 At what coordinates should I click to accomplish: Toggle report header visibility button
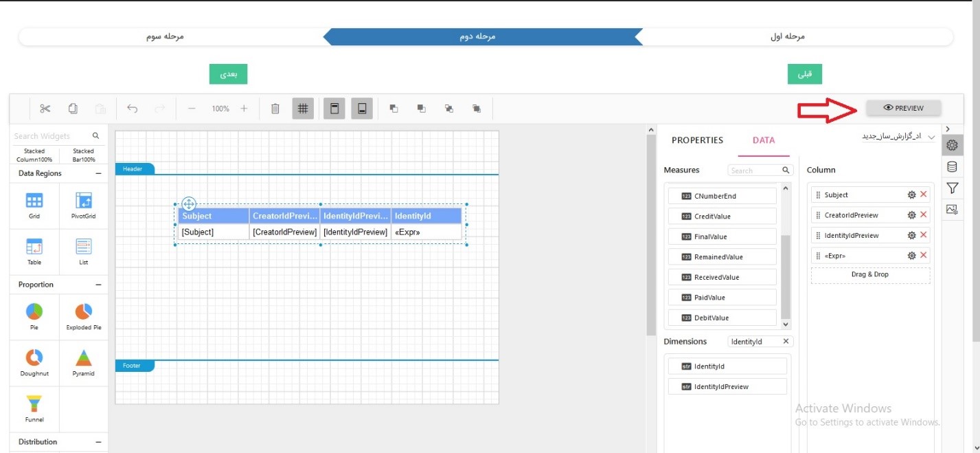point(334,109)
